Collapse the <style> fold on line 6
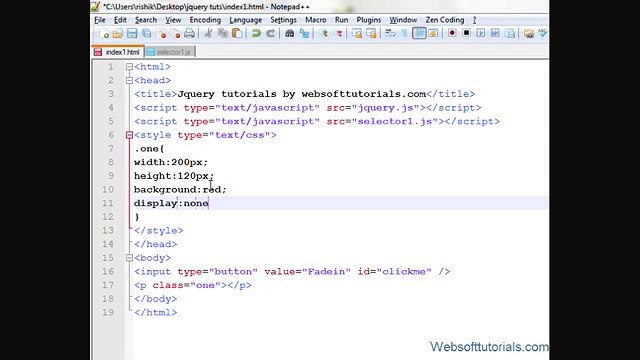Viewport: 640px width, 360px height. coord(129,135)
